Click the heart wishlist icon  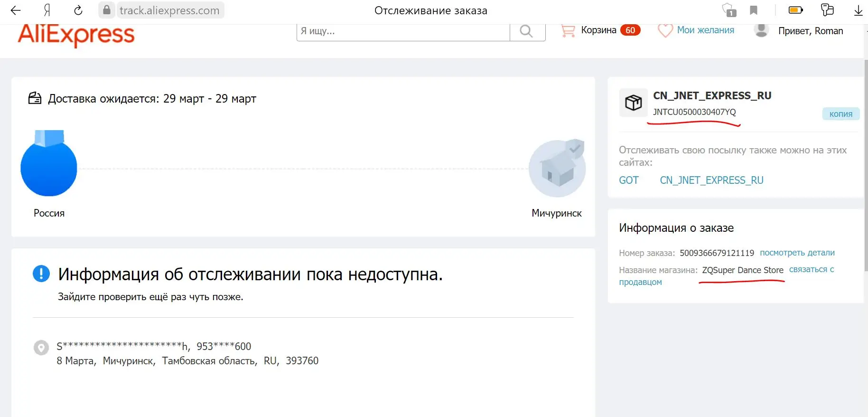click(665, 31)
